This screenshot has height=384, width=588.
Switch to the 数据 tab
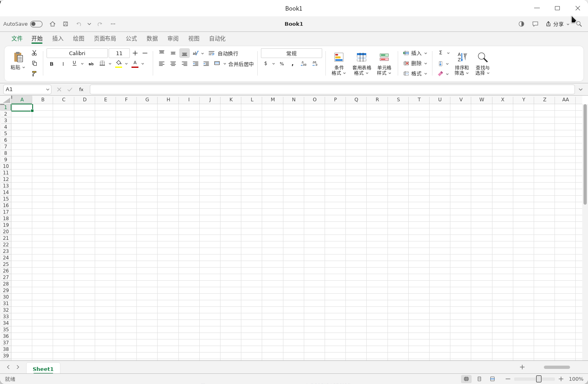[x=152, y=38]
